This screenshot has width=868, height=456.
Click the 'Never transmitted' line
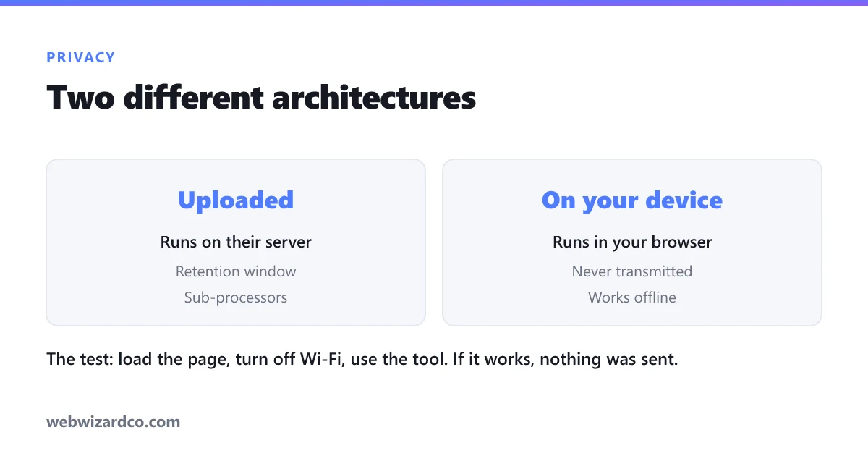click(x=632, y=271)
